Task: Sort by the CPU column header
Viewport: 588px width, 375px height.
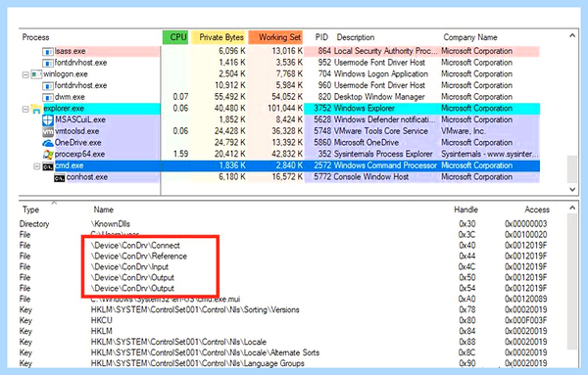Action: pos(175,37)
